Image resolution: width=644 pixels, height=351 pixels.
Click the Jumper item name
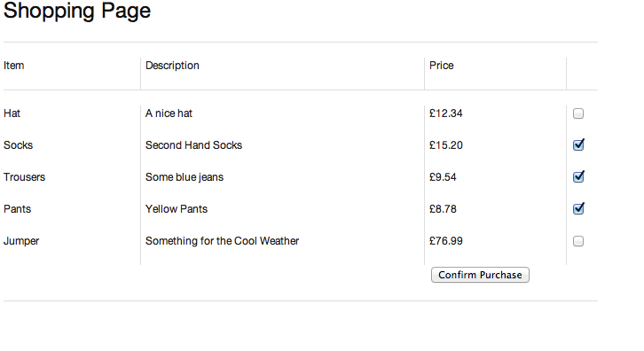(21, 241)
